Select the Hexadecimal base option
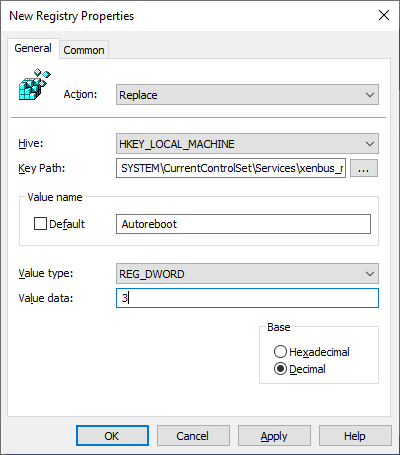 (x=280, y=352)
